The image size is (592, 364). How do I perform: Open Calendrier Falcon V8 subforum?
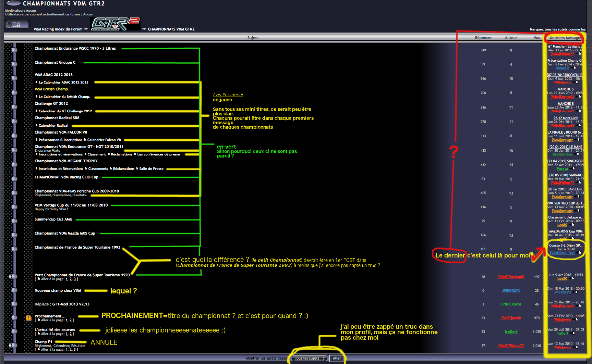(x=104, y=140)
